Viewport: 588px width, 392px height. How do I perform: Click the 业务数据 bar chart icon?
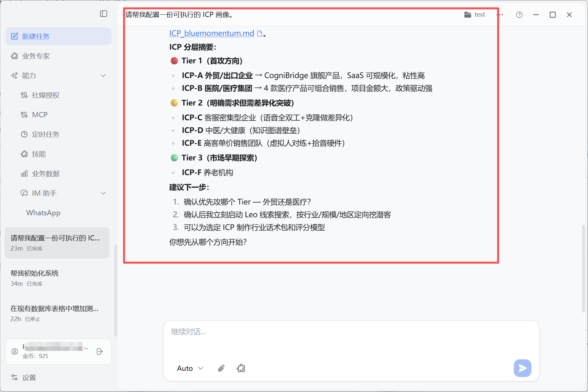pyautogui.click(x=24, y=173)
